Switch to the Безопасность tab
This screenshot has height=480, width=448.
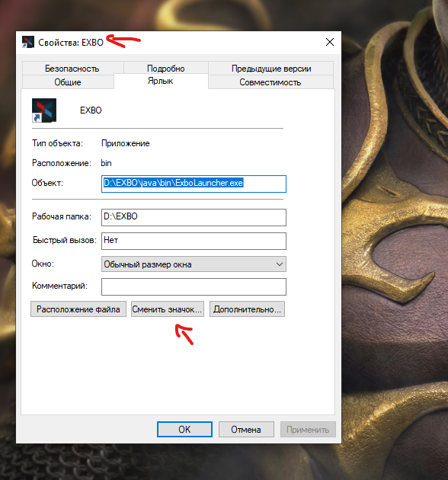(x=72, y=69)
